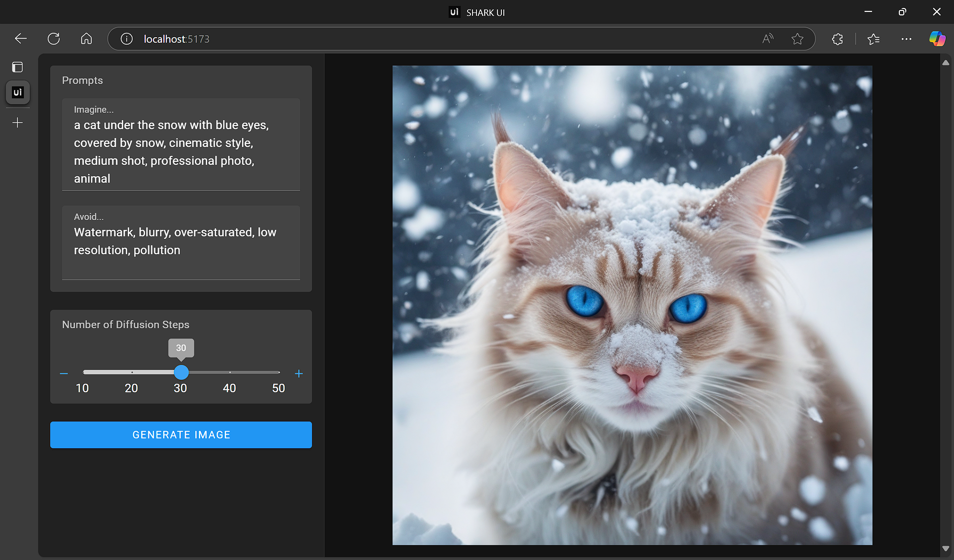Open the tab actions panel icon top left
The height and width of the screenshot is (560, 954).
point(17,67)
